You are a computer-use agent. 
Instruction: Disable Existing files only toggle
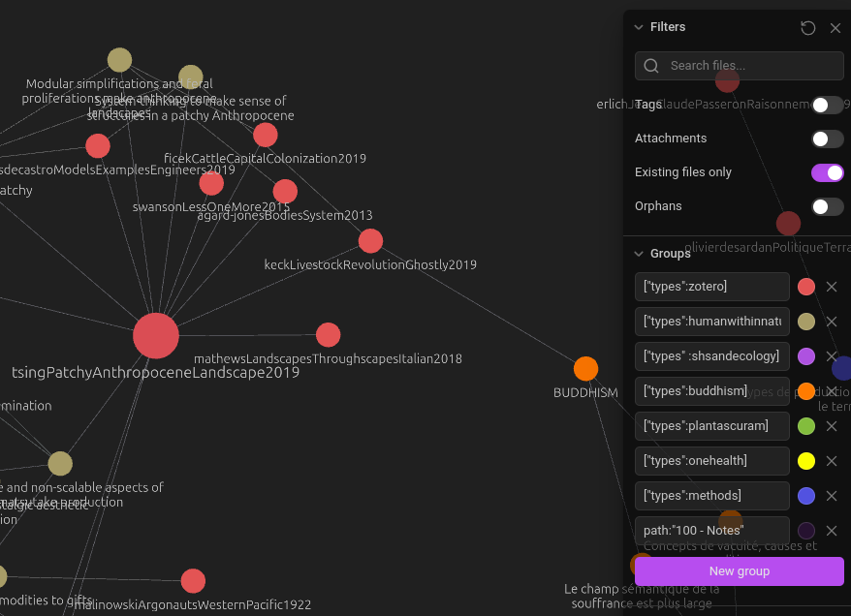827,172
